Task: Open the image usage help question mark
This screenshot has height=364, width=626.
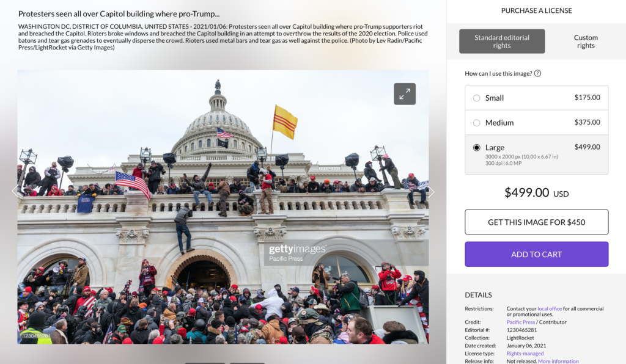Action: click(x=537, y=73)
